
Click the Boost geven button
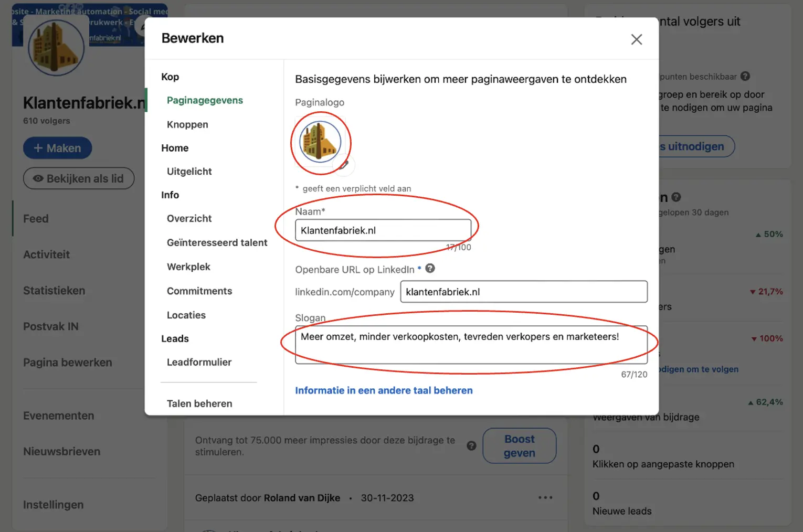pyautogui.click(x=520, y=446)
